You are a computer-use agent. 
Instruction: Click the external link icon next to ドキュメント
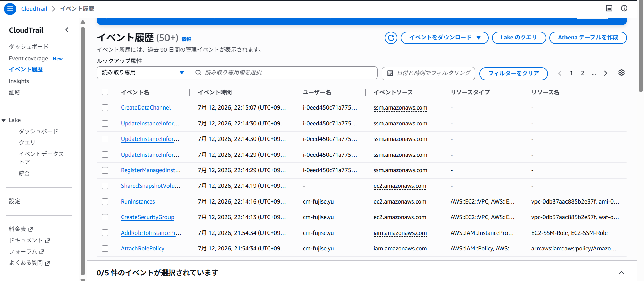tap(48, 241)
